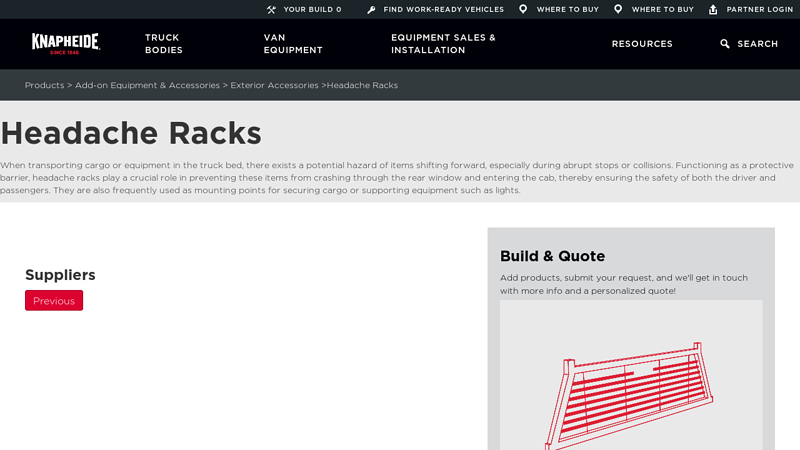Go home via the Knapheide logo
Viewport: 800px width, 450px height.
pos(65,43)
